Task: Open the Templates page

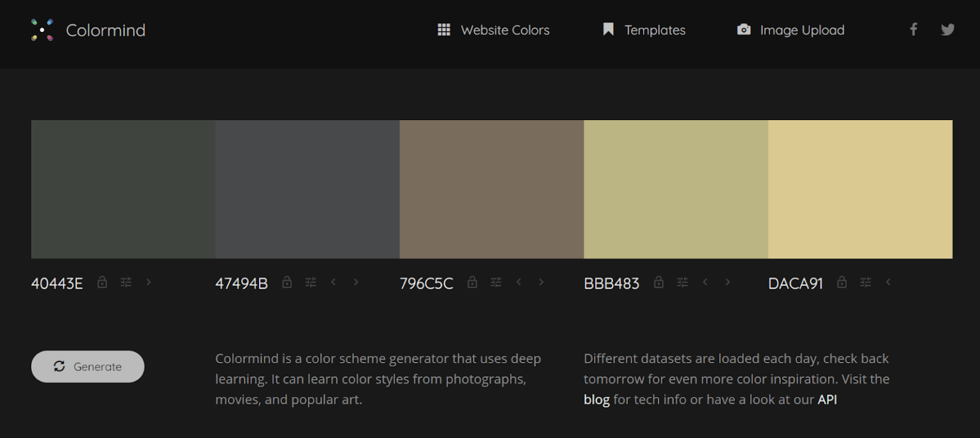Action: point(655,29)
